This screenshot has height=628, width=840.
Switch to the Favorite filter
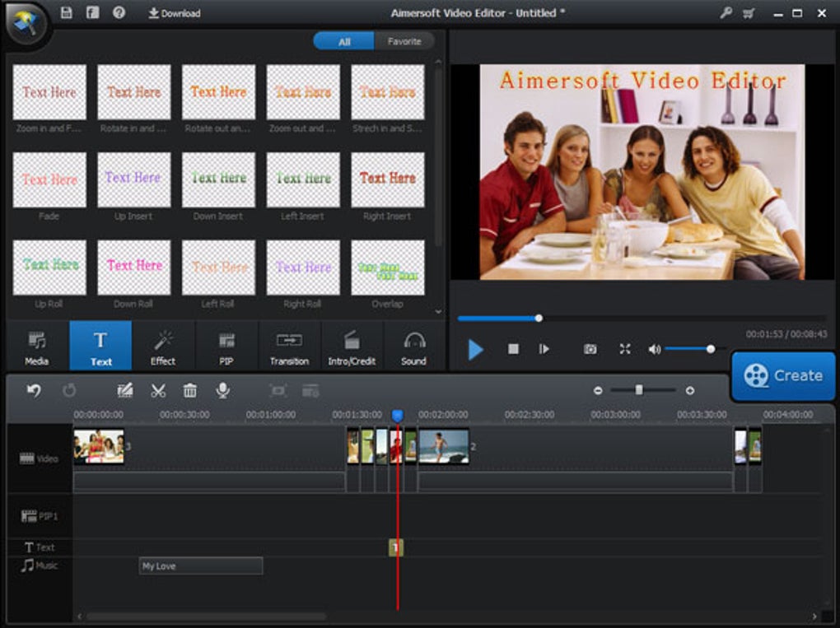[x=404, y=41]
